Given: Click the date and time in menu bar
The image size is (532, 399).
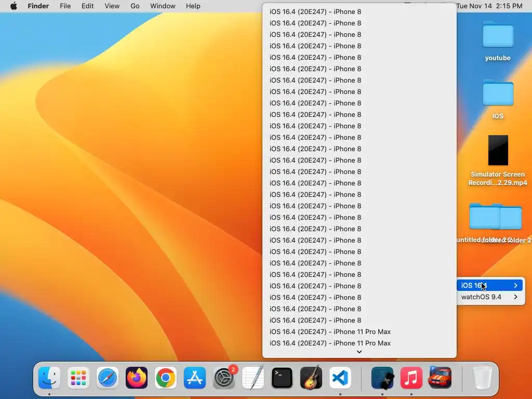Looking at the screenshot, I should tap(489, 6).
